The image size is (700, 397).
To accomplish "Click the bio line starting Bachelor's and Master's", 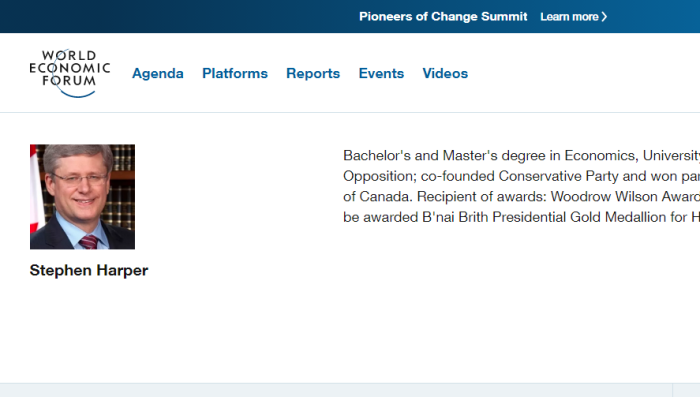I will coord(521,155).
